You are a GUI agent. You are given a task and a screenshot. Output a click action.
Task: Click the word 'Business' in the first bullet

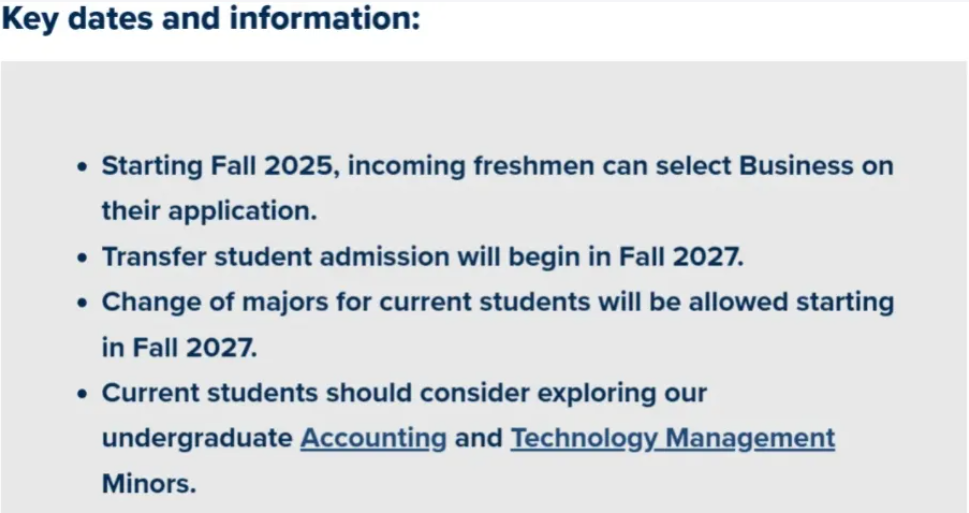(x=796, y=166)
